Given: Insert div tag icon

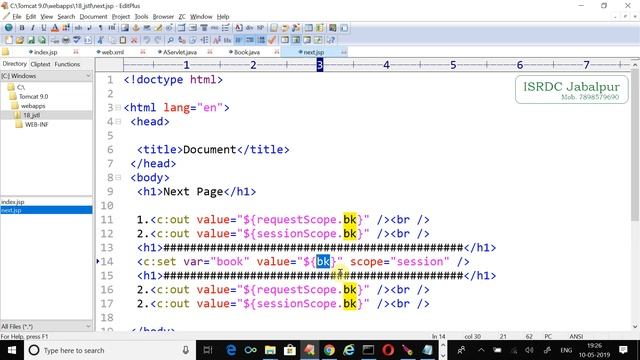Looking at the screenshot, I should pyautogui.click(x=249, y=28).
